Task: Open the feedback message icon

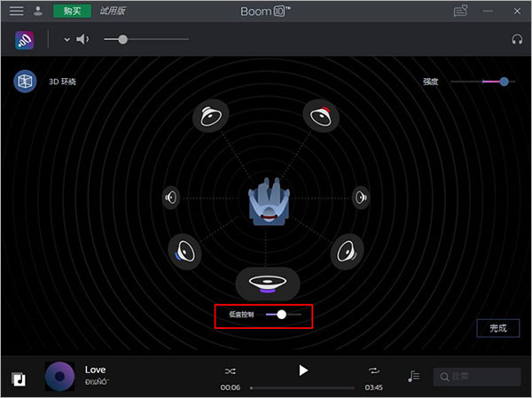Action: tap(460, 11)
